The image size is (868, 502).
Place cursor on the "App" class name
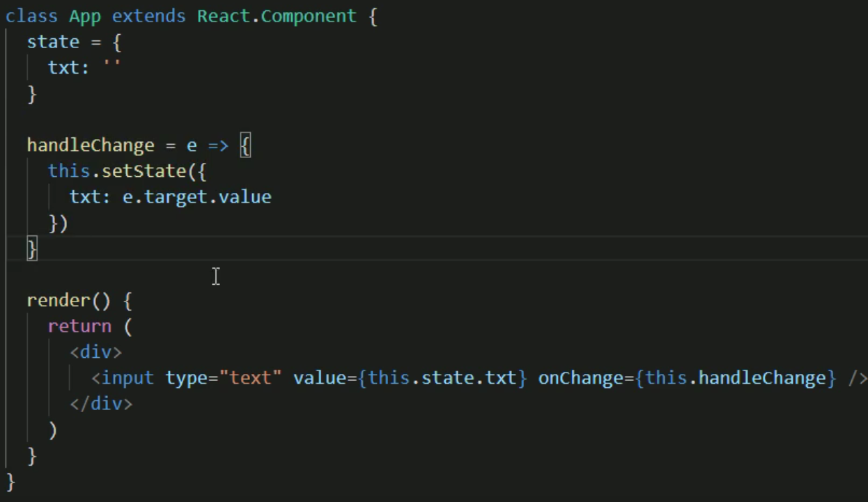pos(85,17)
